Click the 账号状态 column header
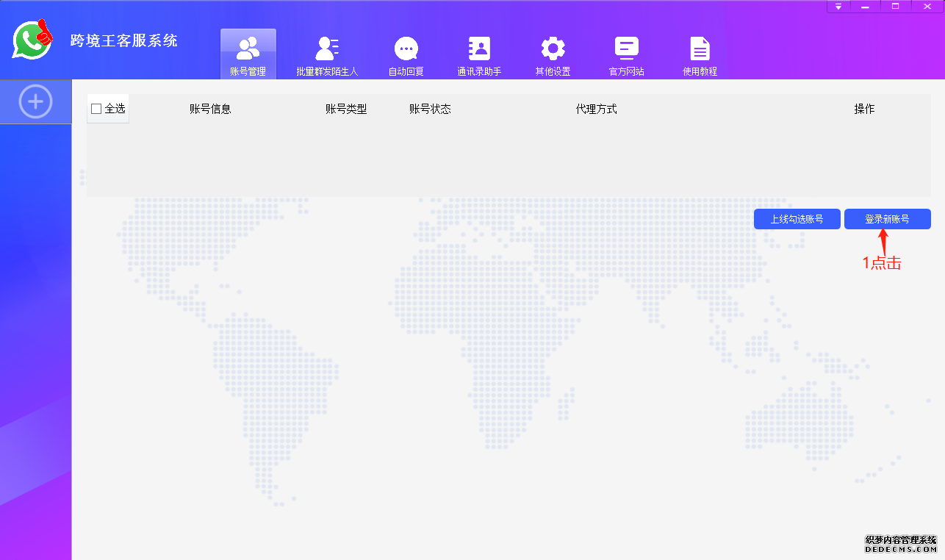This screenshot has width=945, height=560. [430, 109]
